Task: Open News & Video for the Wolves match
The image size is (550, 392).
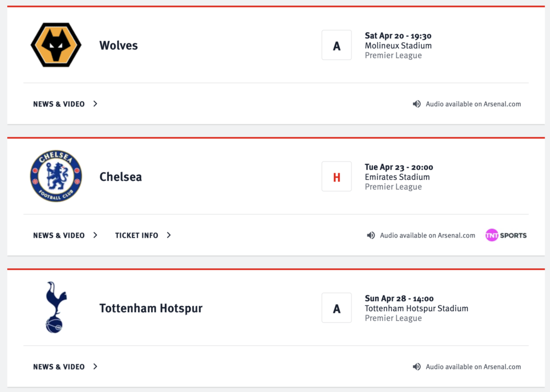Action: pos(59,104)
